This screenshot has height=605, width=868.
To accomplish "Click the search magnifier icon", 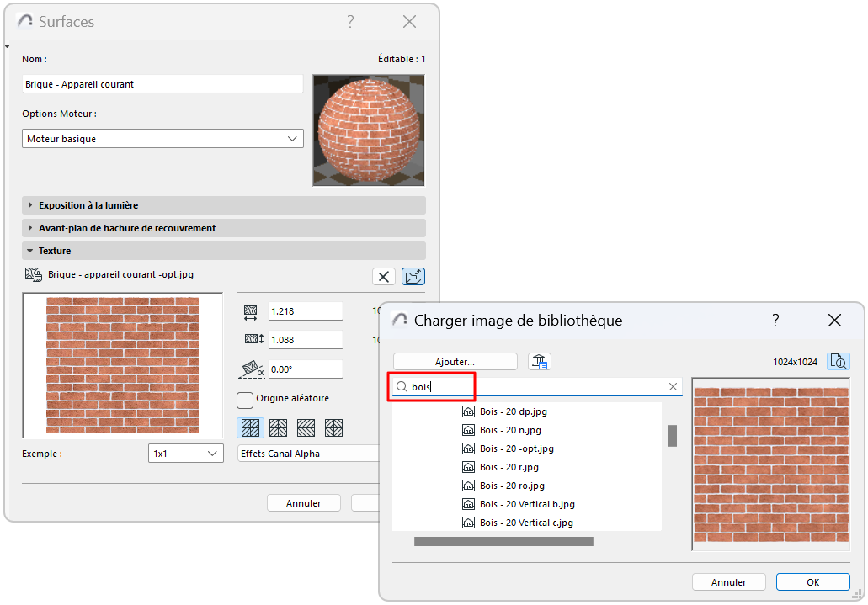I will [402, 386].
